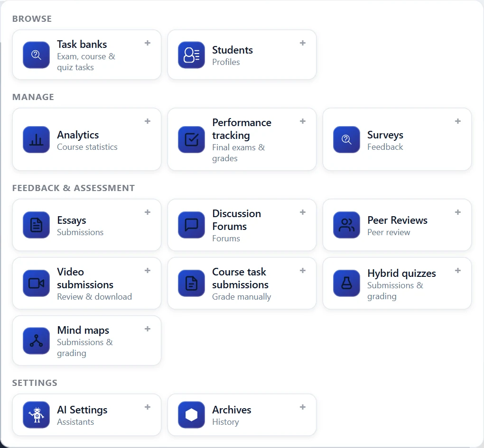Click the plus on Analytics card

click(148, 121)
